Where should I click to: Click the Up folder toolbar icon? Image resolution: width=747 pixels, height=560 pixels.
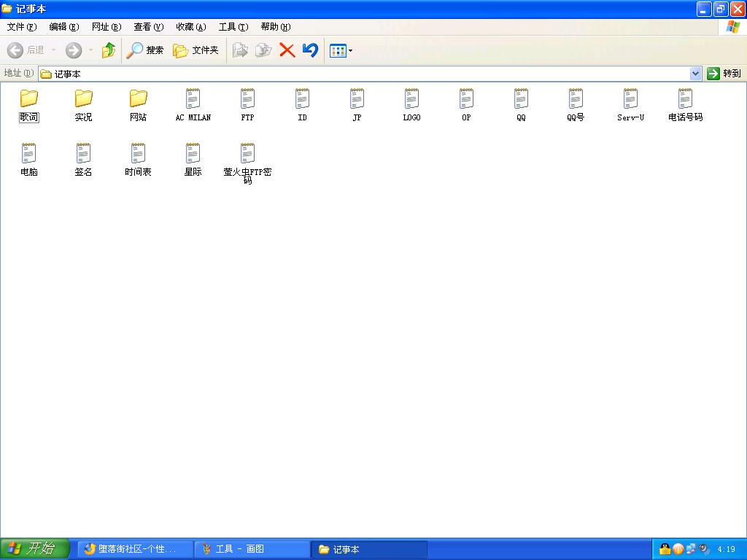(108, 50)
